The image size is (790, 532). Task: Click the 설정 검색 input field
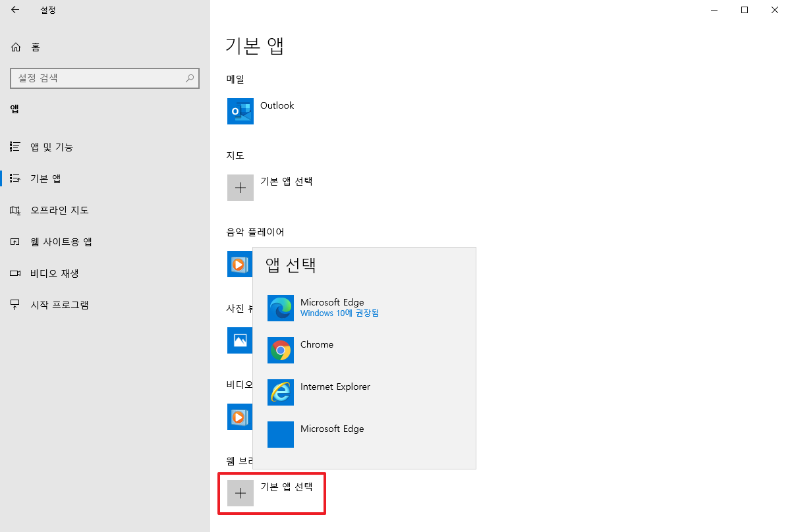pyautogui.click(x=99, y=78)
